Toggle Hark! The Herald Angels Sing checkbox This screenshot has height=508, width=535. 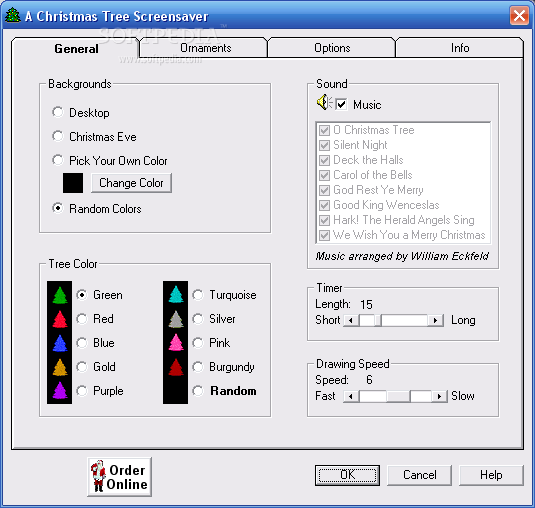click(x=324, y=220)
